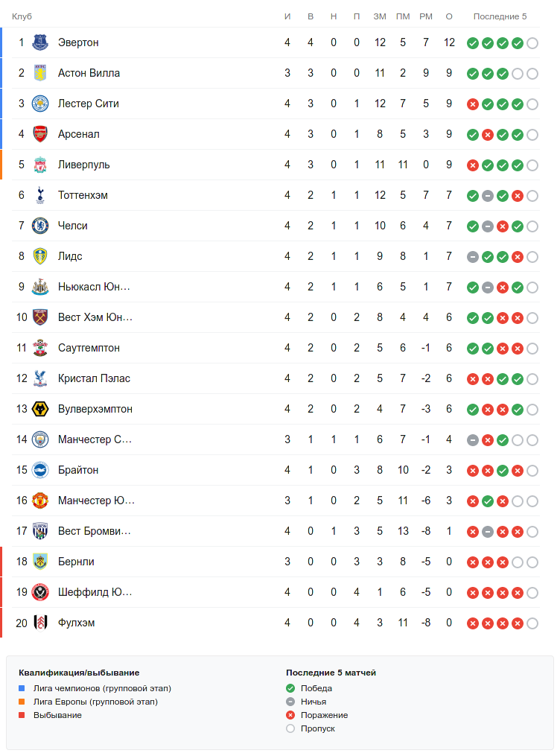Click the red Поражение legend icon
This screenshot has width=560, height=756.
tap(290, 715)
